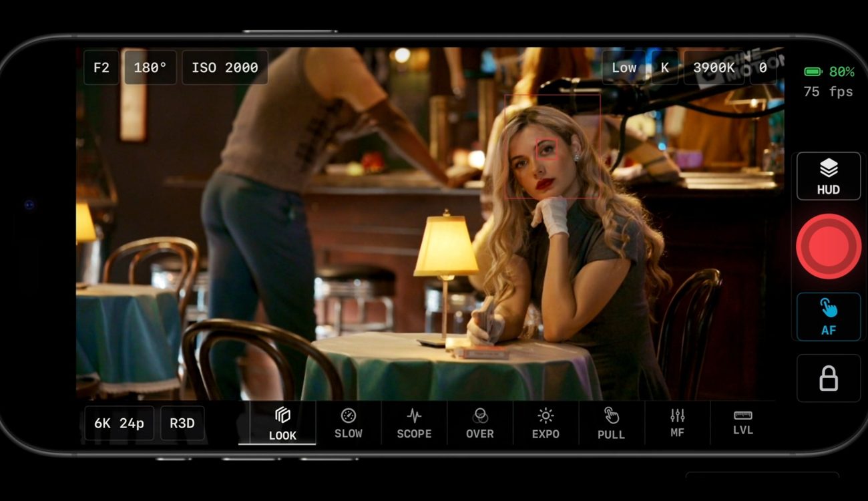Open the 6K 24p resolution setting
Image resolution: width=868 pixels, height=501 pixels.
[120, 424]
